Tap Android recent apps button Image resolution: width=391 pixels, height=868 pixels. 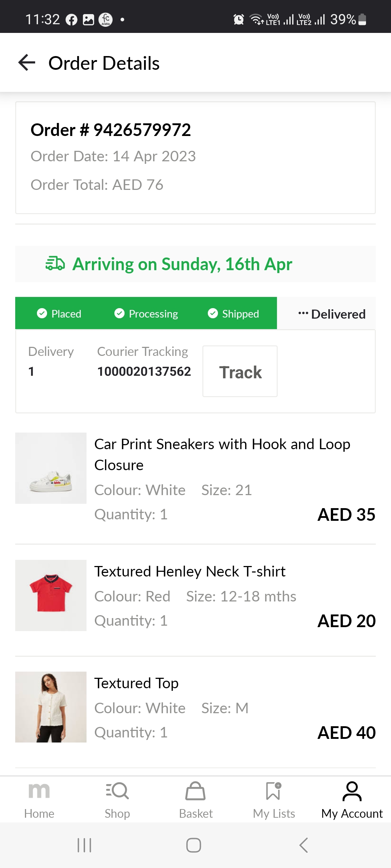tap(84, 845)
